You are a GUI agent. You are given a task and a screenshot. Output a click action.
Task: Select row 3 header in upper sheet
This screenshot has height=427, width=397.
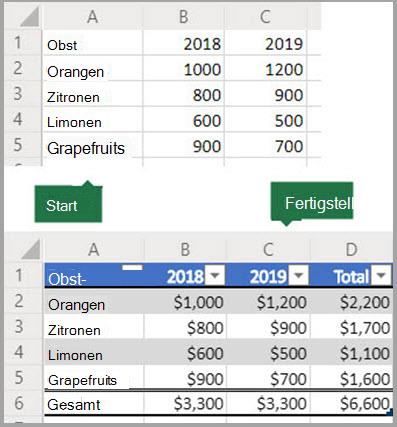coord(18,94)
